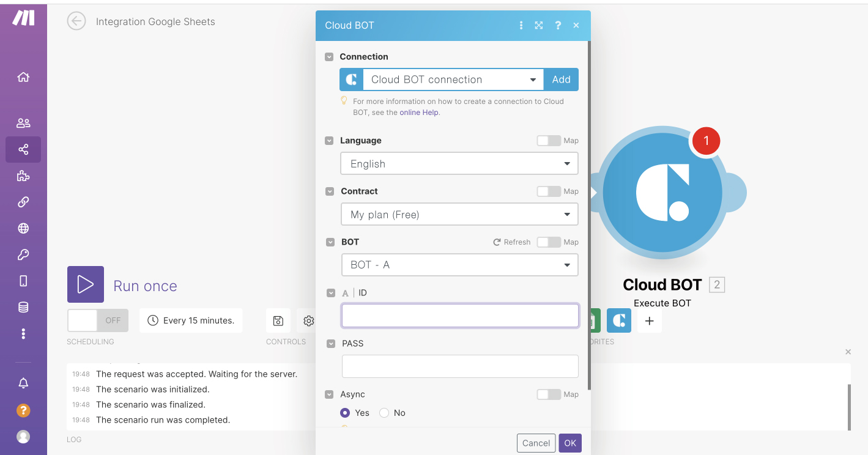Viewport: 868px width, 455px height.
Task: Click the OK button
Action: pos(570,443)
